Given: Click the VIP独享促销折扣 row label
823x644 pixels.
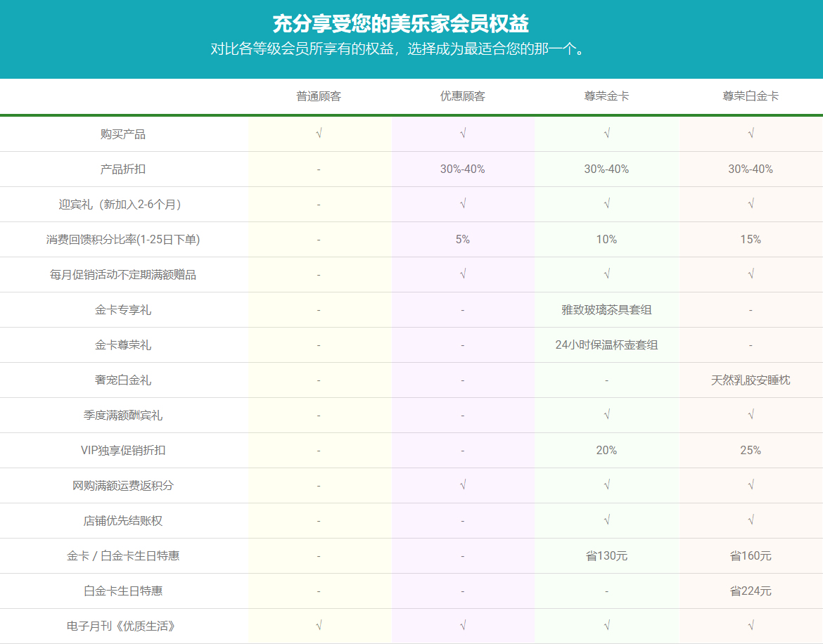Looking at the screenshot, I should (x=123, y=451).
